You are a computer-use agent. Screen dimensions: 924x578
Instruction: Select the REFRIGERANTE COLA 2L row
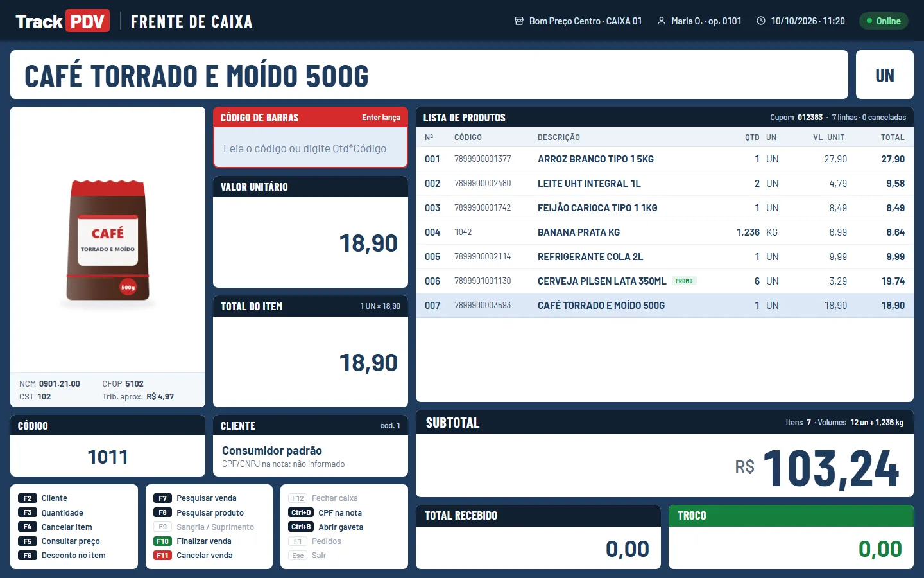pyautogui.click(x=665, y=257)
